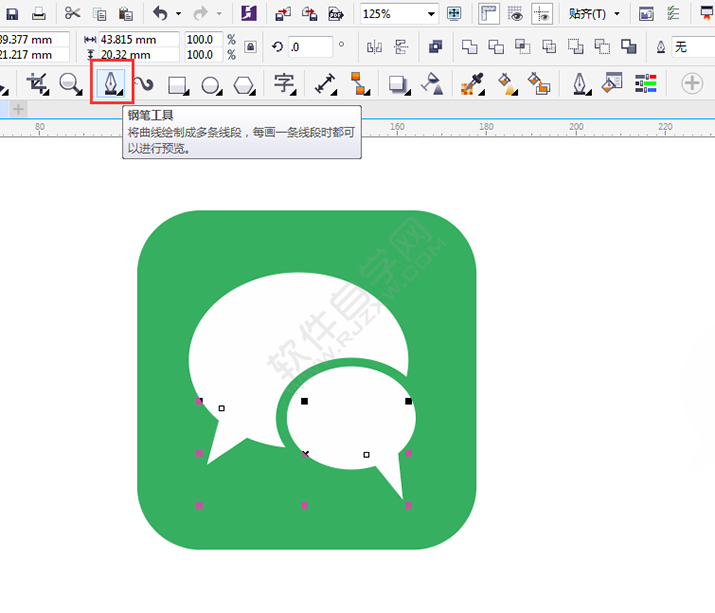Image resolution: width=715 pixels, height=613 pixels.
Task: Select the Color Eyedropper tool
Action: point(472,84)
